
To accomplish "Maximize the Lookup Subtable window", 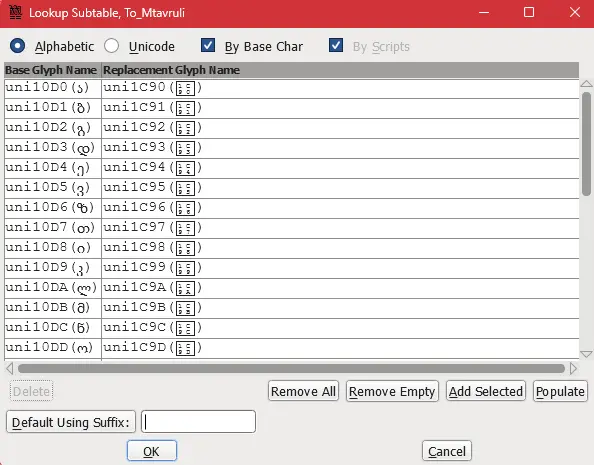I will [529, 13].
